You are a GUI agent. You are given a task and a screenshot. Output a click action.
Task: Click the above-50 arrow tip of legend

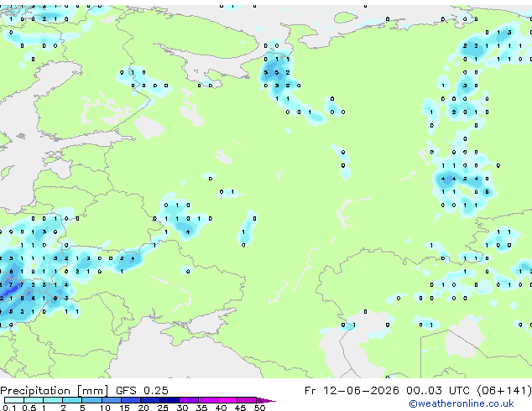point(266,400)
